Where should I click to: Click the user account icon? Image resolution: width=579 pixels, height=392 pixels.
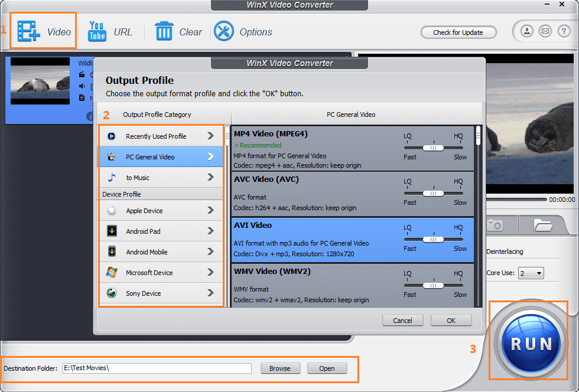click(527, 31)
